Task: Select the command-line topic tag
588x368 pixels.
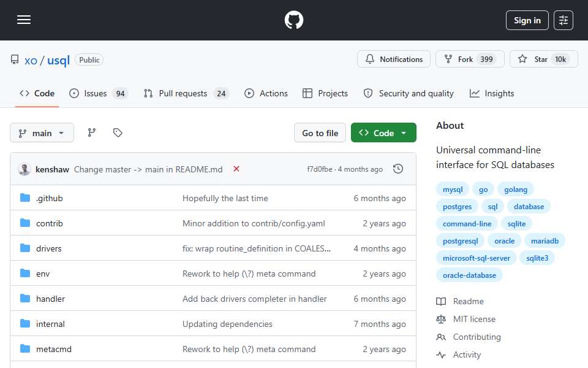Action: coord(467,224)
